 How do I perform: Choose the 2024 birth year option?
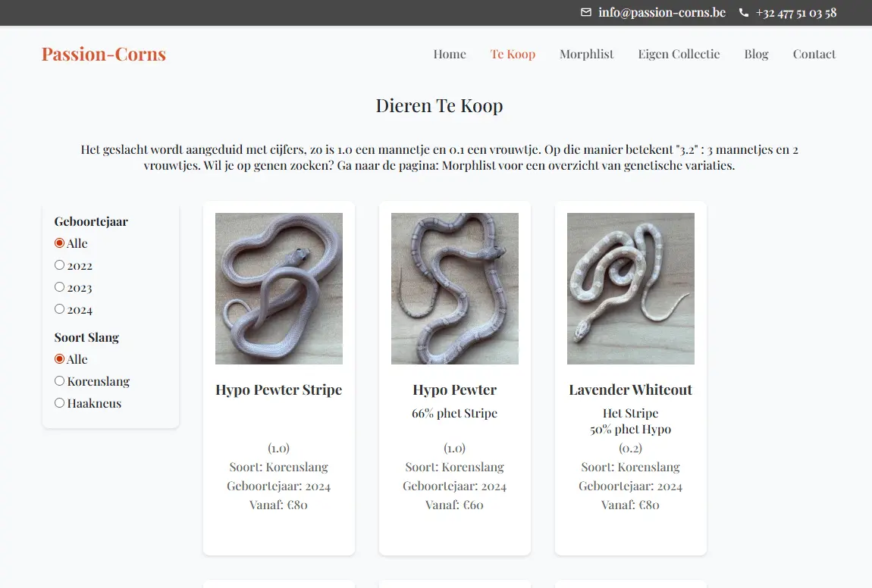60,309
